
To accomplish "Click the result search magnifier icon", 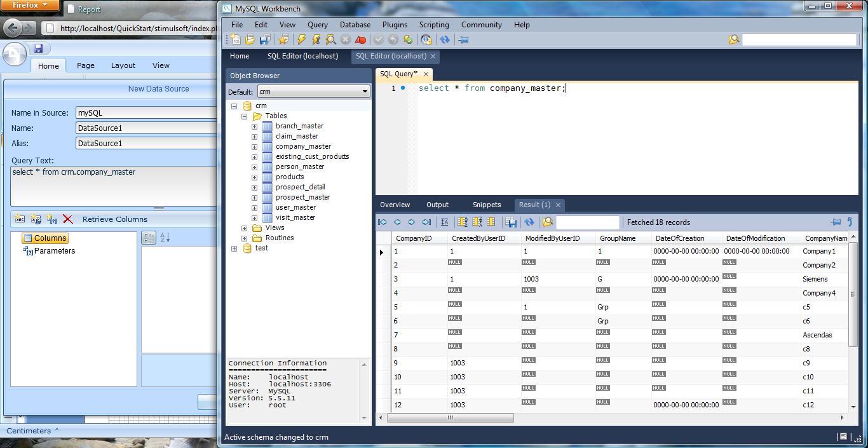I will click(547, 222).
